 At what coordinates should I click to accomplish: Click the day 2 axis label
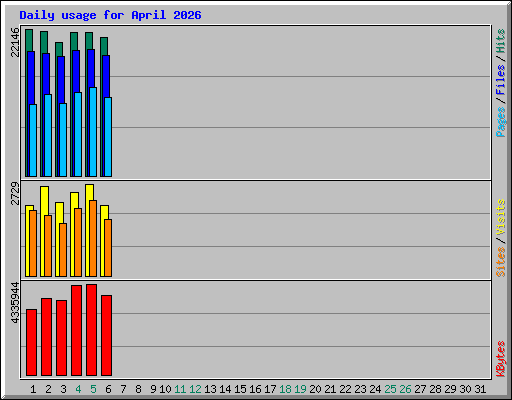coord(48,389)
